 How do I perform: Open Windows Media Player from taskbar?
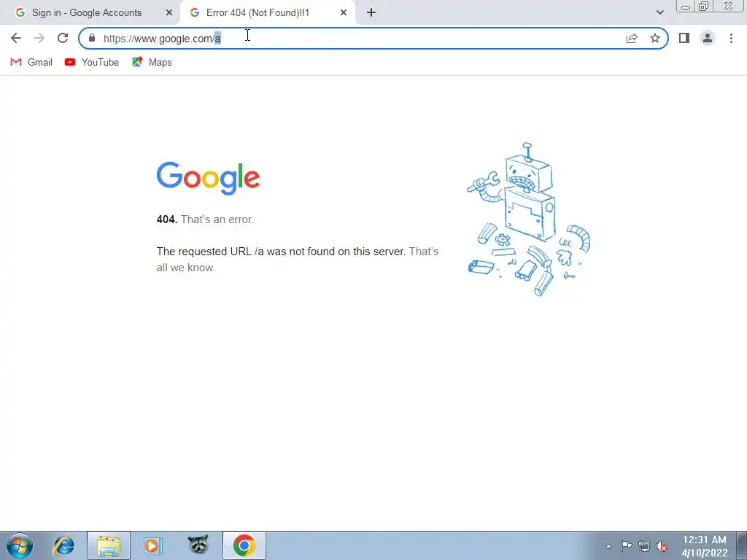pyautogui.click(x=153, y=545)
